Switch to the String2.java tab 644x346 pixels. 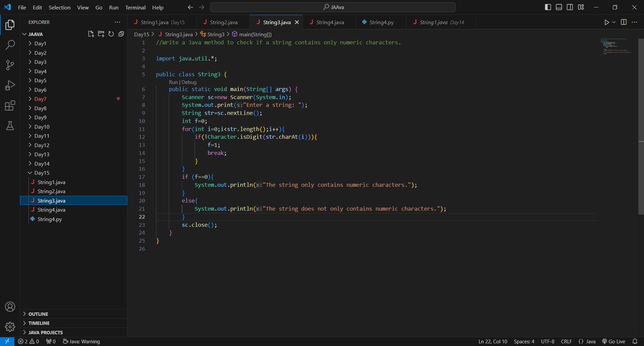point(224,22)
